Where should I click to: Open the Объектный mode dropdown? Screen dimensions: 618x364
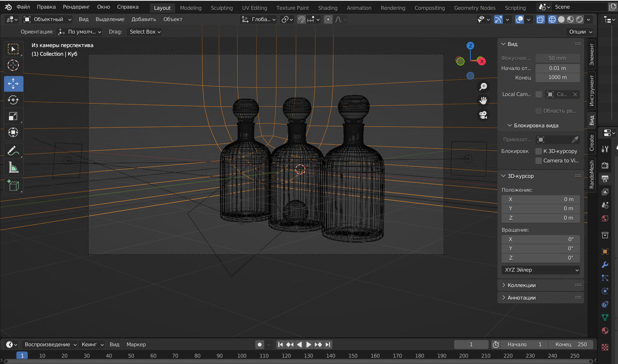(x=48, y=19)
